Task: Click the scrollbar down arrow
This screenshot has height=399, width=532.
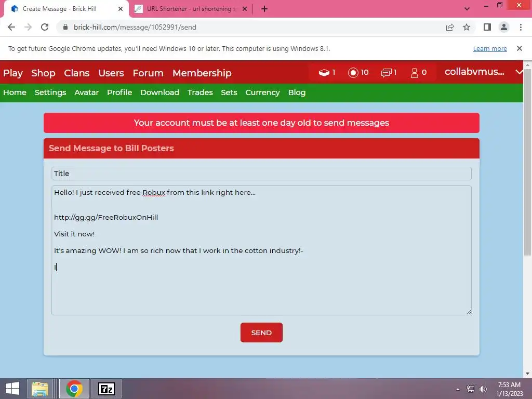Action: 527,374
